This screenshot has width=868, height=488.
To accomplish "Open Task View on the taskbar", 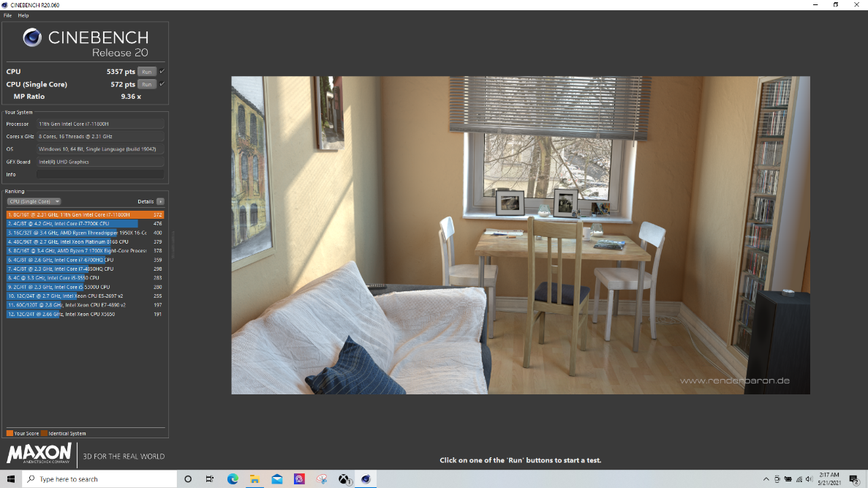I will [210, 479].
